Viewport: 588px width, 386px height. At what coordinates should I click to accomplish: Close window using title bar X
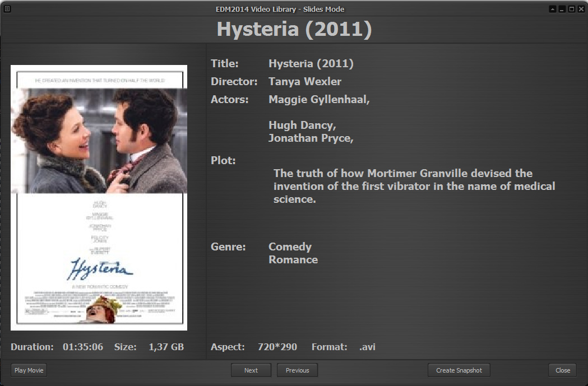click(581, 9)
